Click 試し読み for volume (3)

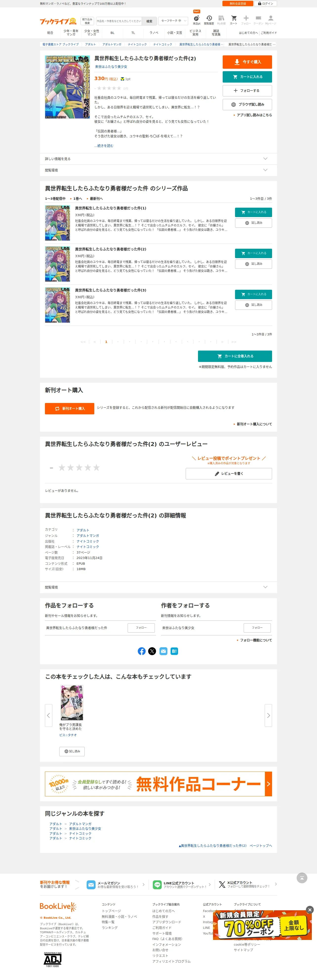pyautogui.click(x=253, y=305)
